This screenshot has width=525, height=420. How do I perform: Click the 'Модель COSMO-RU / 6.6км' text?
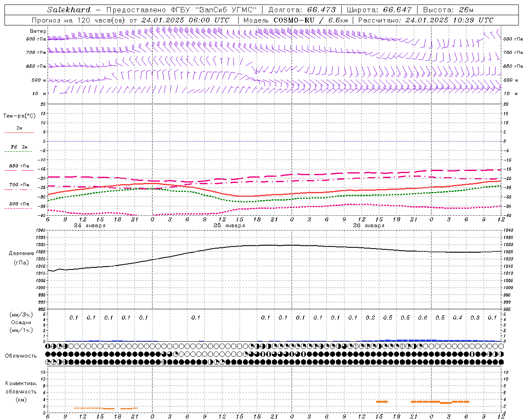296,20
